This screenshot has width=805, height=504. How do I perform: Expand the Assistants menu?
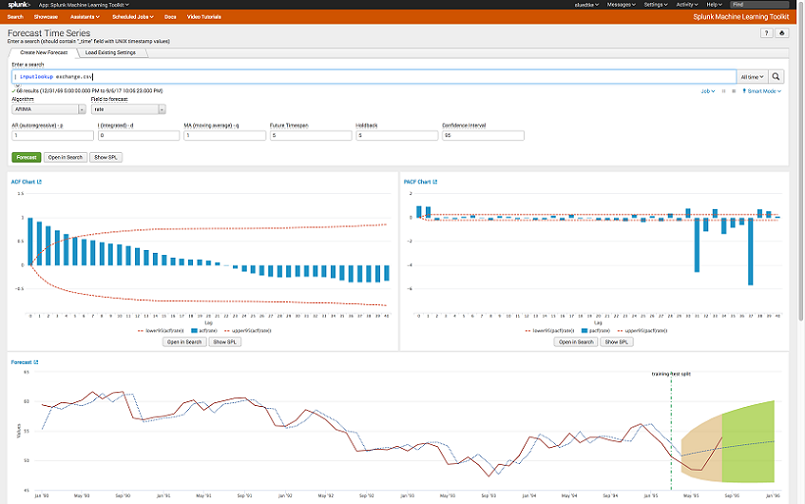coord(85,17)
